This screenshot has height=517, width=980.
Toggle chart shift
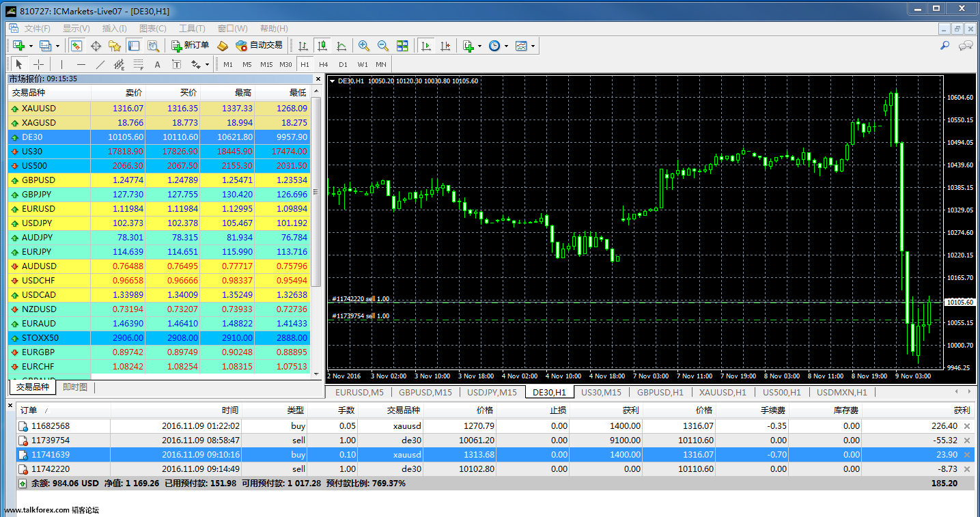445,46
